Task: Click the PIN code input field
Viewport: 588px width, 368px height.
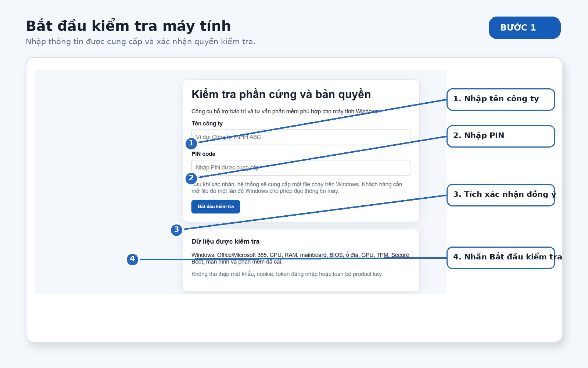Action: tap(301, 168)
